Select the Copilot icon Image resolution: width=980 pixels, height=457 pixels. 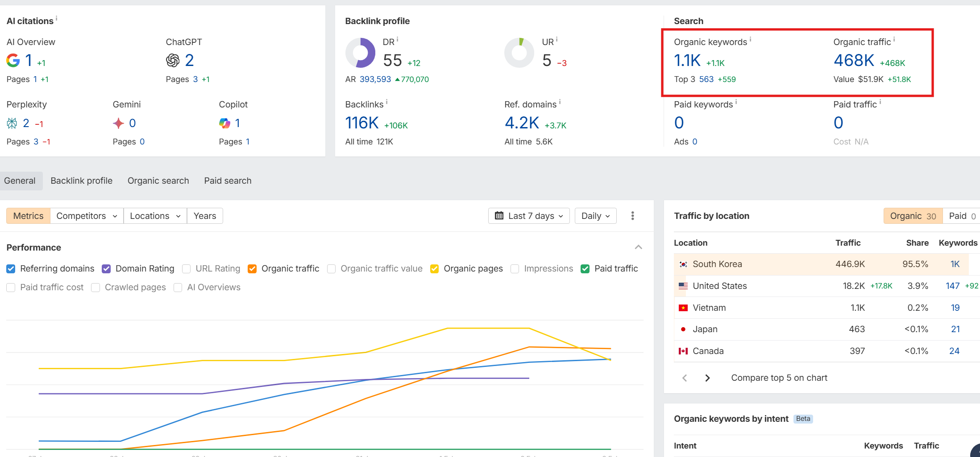pyautogui.click(x=224, y=123)
